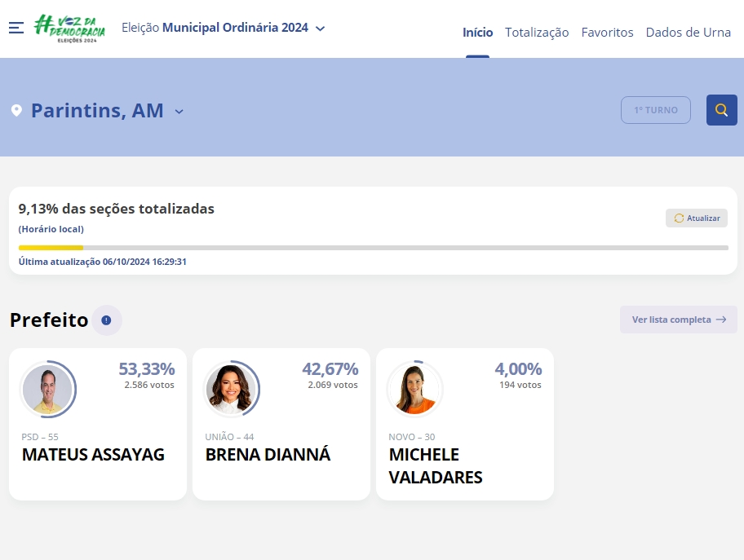The height and width of the screenshot is (560, 744).
Task: Expand the Eleição Municipal Ordinária 2024 dropdown
Action: click(320, 29)
